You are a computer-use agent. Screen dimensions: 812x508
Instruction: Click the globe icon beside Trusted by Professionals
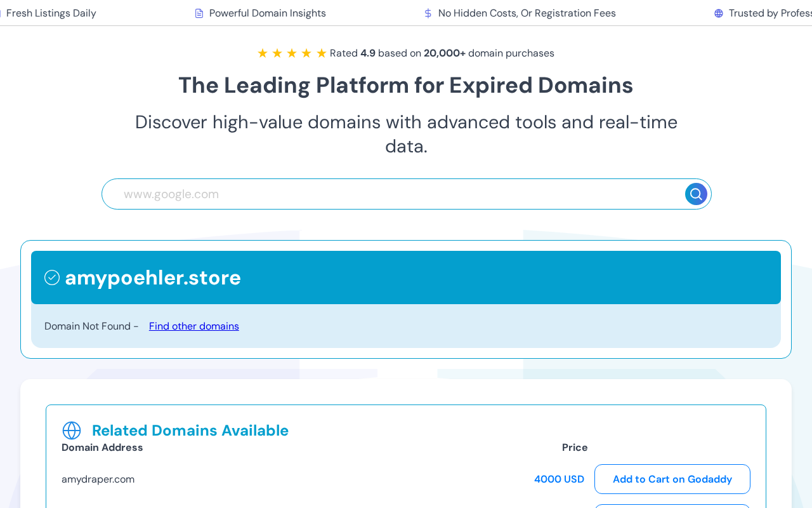pyautogui.click(x=719, y=13)
